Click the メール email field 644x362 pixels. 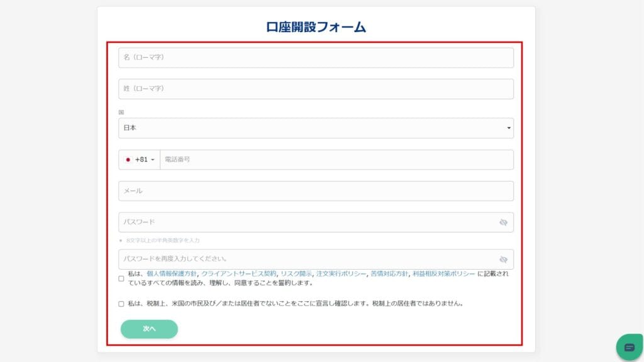(316, 191)
